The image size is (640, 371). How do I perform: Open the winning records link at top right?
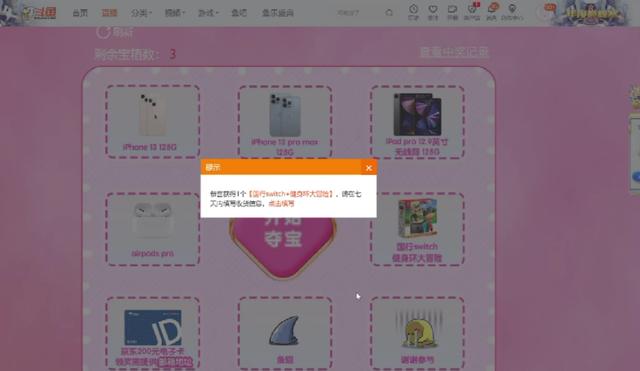tap(454, 52)
